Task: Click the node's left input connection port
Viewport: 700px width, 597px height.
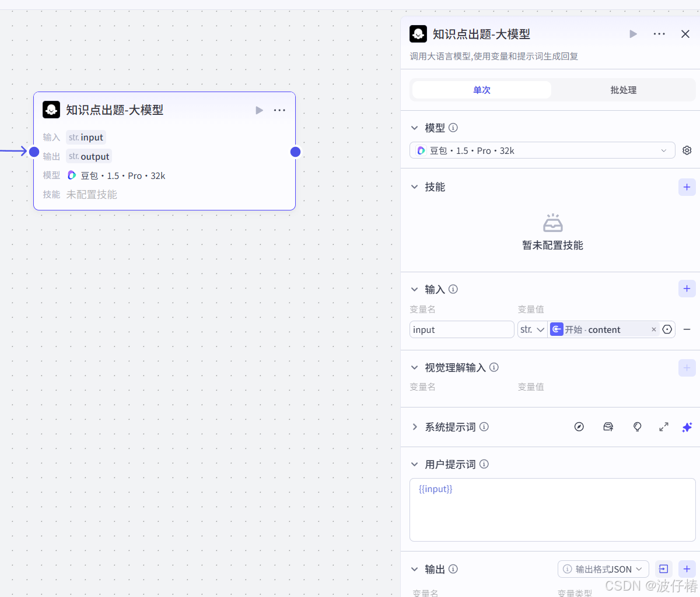Action: point(34,152)
